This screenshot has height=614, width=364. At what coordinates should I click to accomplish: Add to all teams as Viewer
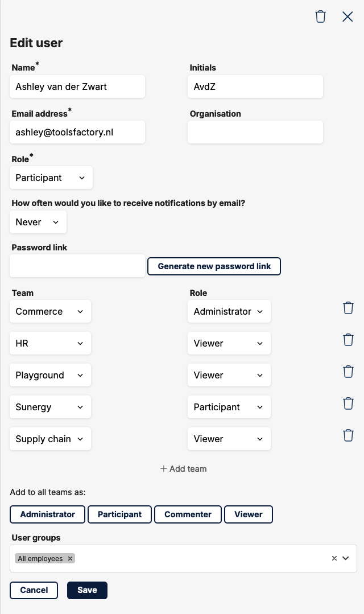249,514
